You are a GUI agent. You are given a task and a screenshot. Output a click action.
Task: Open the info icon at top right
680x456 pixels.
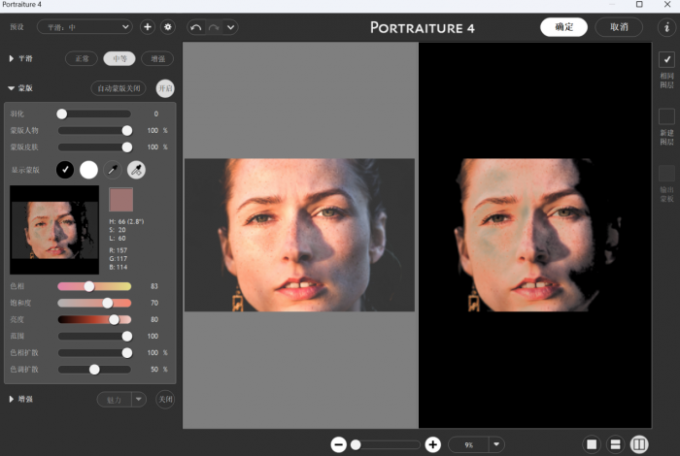666,27
